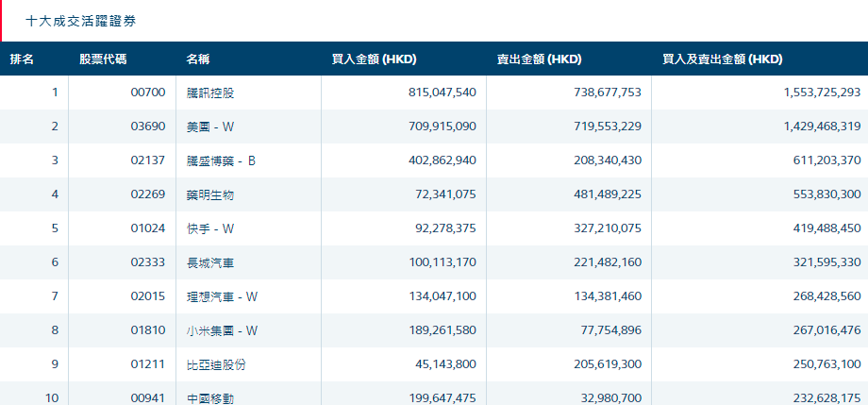Click the name 藥明生物
Viewport: 868px width, 405px height.
coord(210,194)
